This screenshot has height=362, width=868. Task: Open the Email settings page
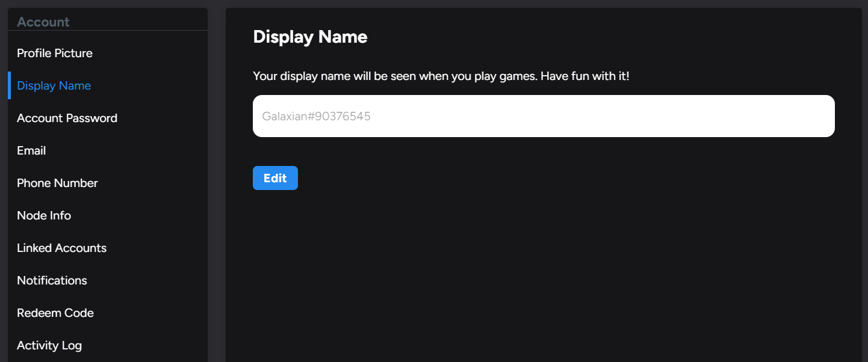tap(31, 150)
